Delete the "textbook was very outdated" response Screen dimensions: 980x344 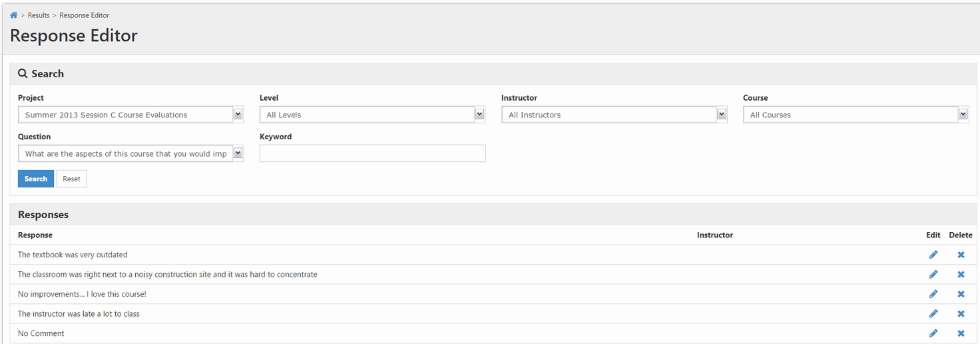(x=961, y=255)
